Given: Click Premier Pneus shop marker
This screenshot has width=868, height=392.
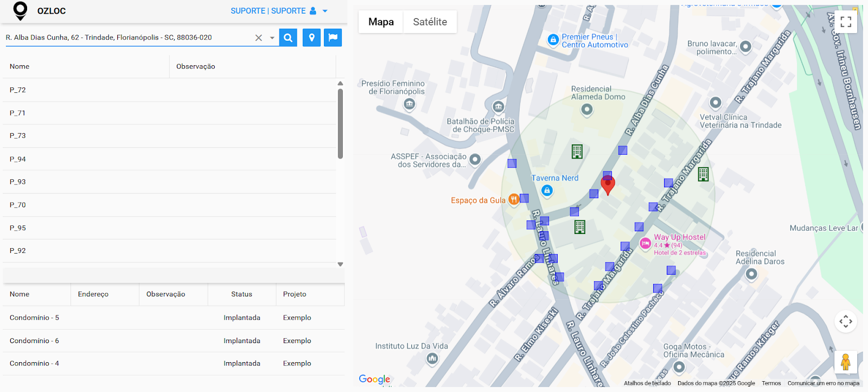Looking at the screenshot, I should 553,40.
